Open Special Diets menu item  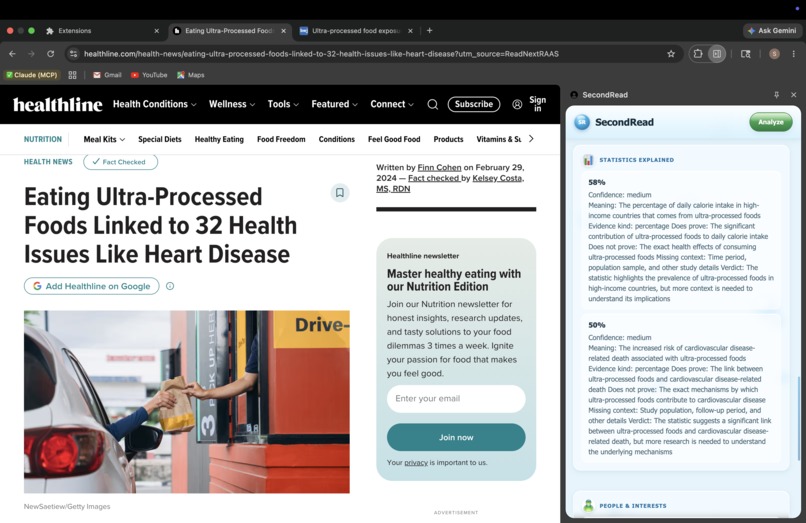160,139
